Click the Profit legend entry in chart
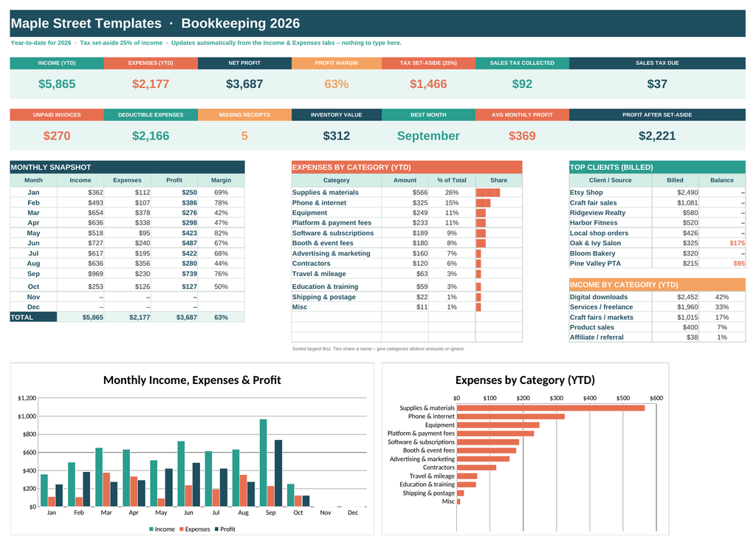Image resolution: width=756 pixels, height=545 pixels. (x=224, y=529)
